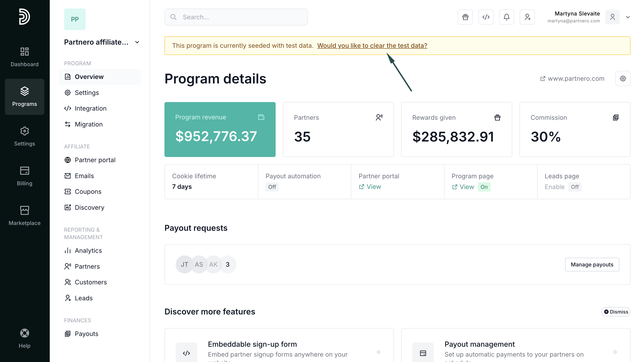Image resolution: width=644 pixels, height=362 pixels.
Task: Enable the Leads page
Action: coord(555,187)
